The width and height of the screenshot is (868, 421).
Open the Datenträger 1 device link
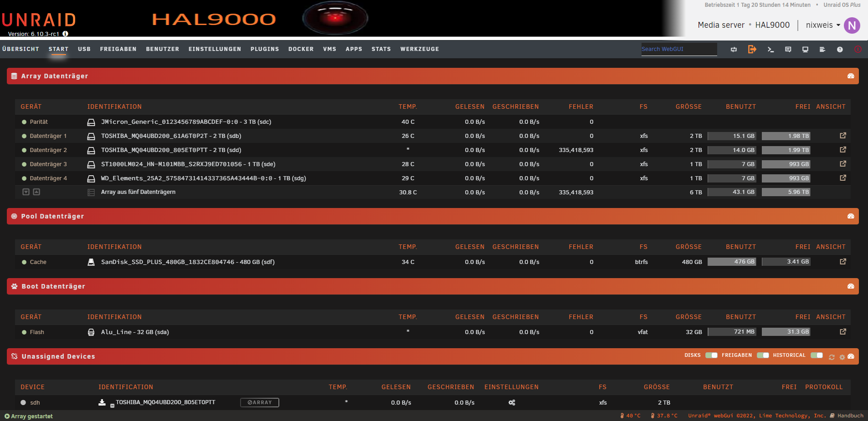pos(48,136)
